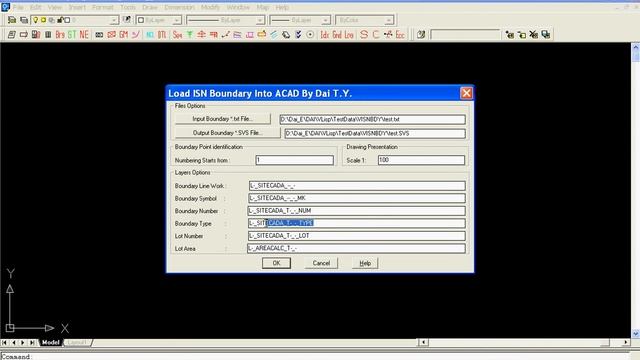The height and width of the screenshot is (360, 640).
Task: Click the Lot Area layer field
Action: tap(356, 248)
